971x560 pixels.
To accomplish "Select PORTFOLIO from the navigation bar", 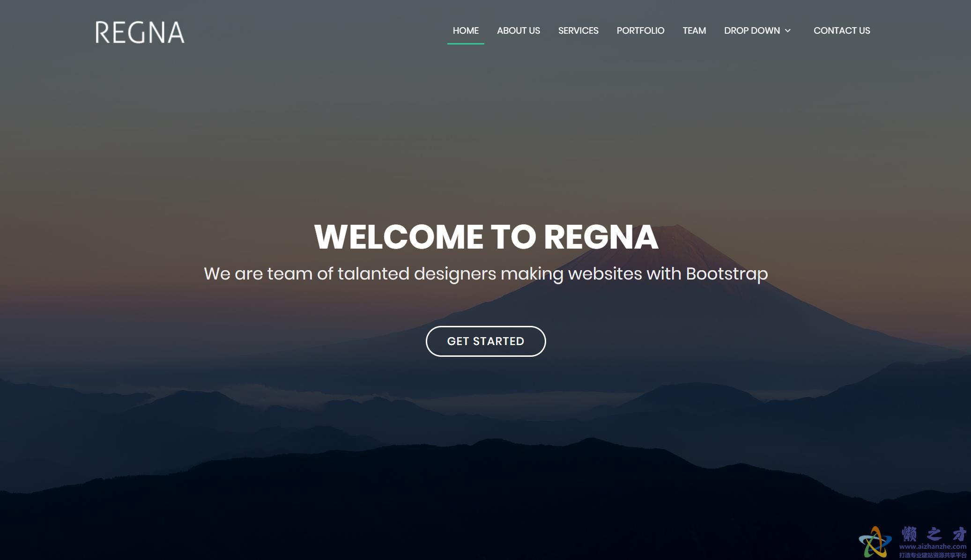I will point(640,30).
